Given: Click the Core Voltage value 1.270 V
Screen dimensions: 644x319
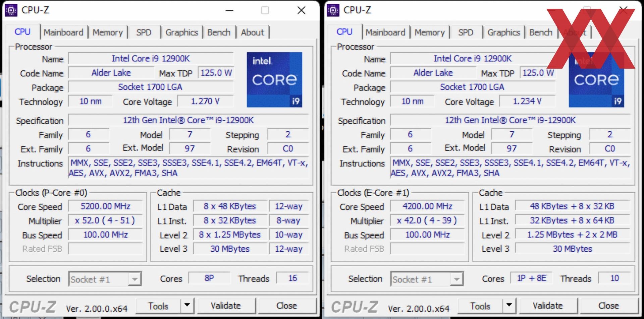Looking at the screenshot, I should point(205,101).
